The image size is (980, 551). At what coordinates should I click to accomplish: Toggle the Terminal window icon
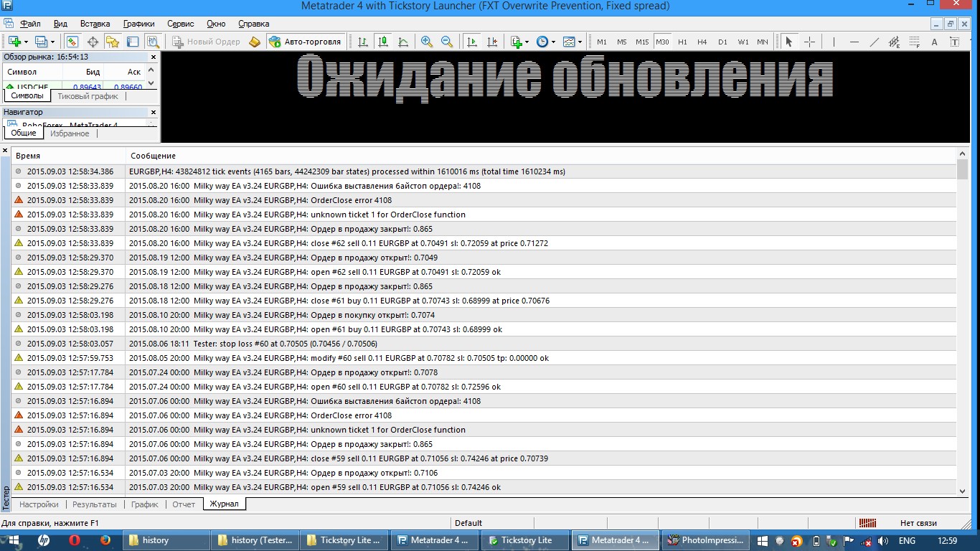(132, 42)
